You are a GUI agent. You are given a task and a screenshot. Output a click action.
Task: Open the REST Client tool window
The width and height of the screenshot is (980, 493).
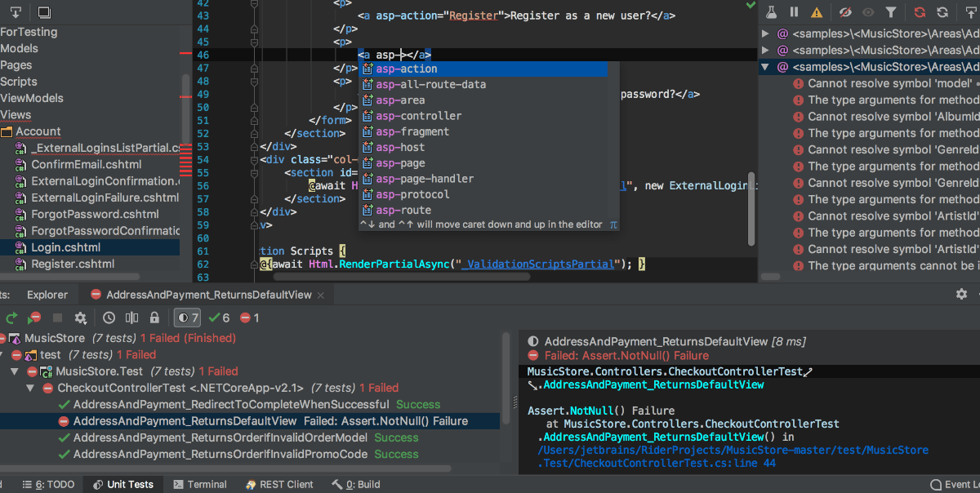(278, 484)
